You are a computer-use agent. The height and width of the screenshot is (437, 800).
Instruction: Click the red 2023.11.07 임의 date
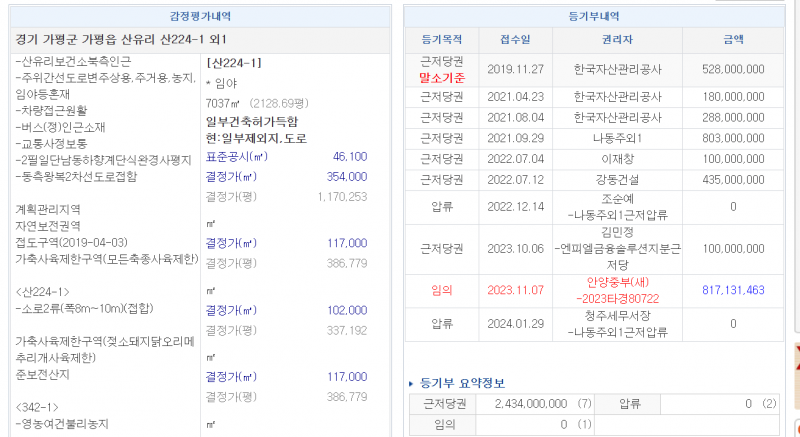tap(515, 289)
